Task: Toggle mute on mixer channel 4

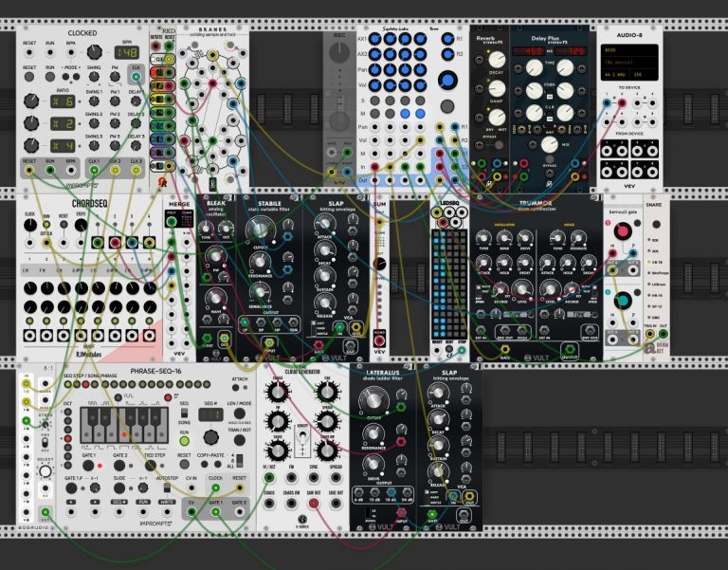Action: pos(420,114)
